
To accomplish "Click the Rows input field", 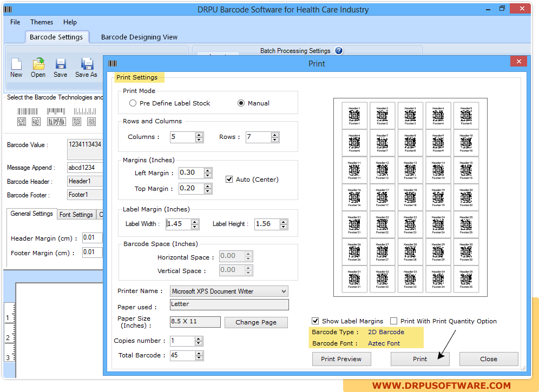I will [x=259, y=137].
